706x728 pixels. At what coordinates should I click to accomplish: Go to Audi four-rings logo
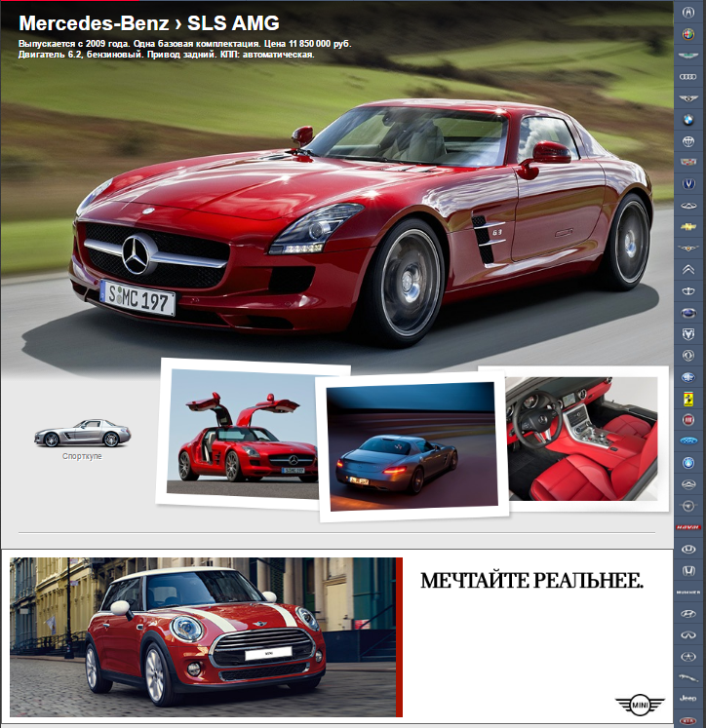[x=687, y=77]
